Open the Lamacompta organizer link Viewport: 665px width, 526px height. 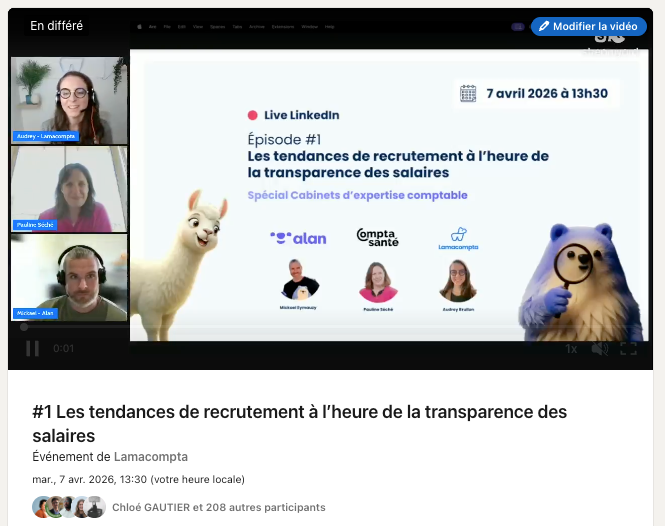click(151, 457)
